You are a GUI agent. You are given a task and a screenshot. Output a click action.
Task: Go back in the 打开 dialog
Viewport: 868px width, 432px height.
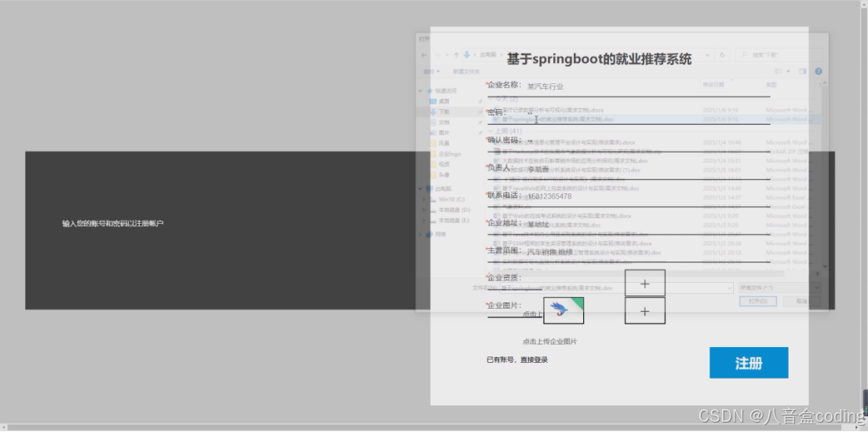(424, 55)
